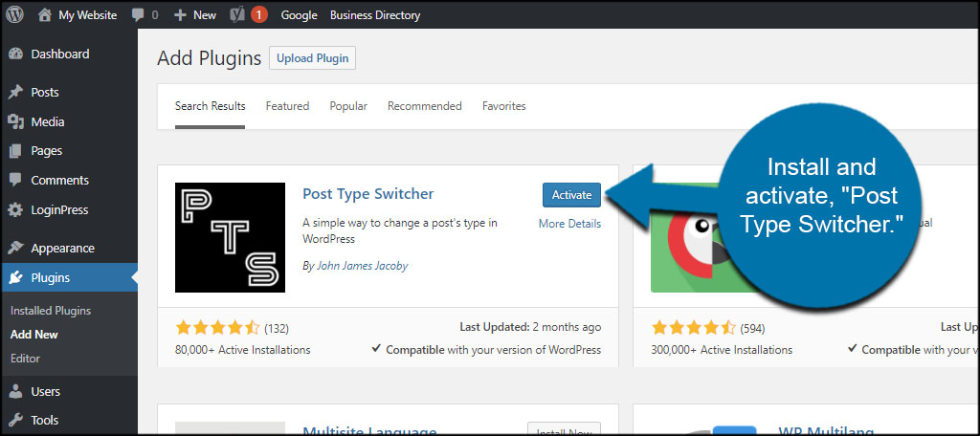Screen dimensions: 980x436
Task: Click the Dashboard gauge icon
Action: tap(15, 54)
